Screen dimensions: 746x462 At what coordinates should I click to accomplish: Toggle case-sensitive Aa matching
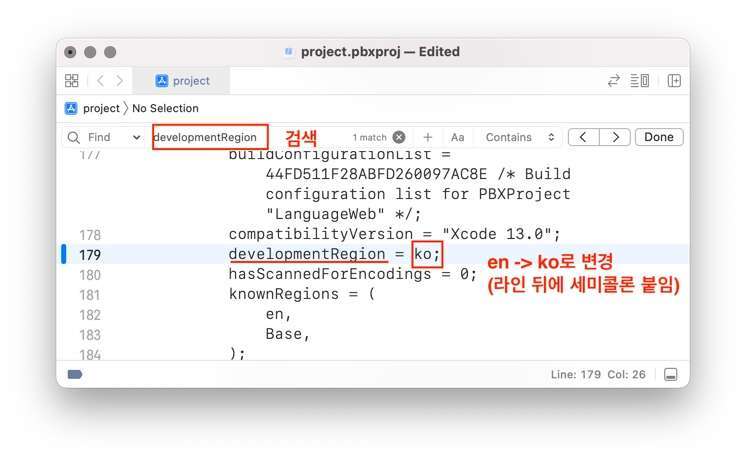457,137
